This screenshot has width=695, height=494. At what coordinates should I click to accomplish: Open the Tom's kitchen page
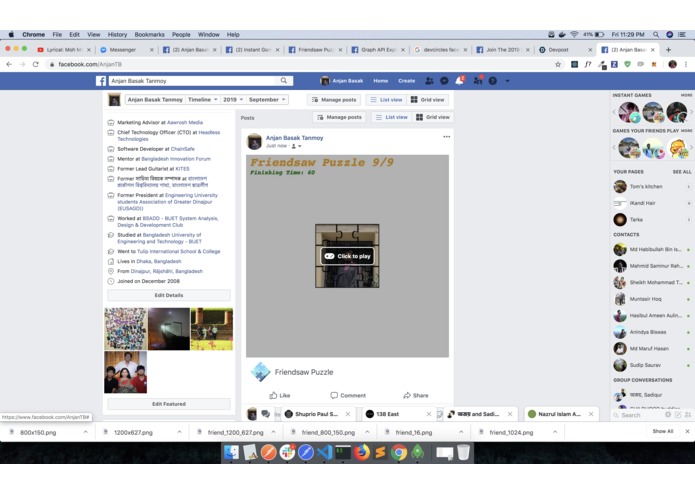(646, 187)
